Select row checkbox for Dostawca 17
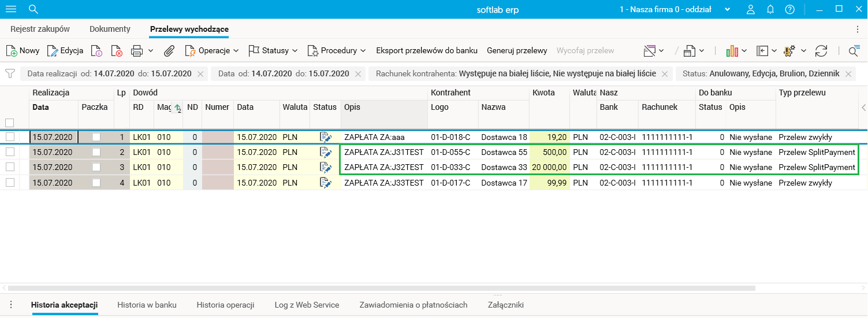This screenshot has width=868, height=318. [9, 183]
